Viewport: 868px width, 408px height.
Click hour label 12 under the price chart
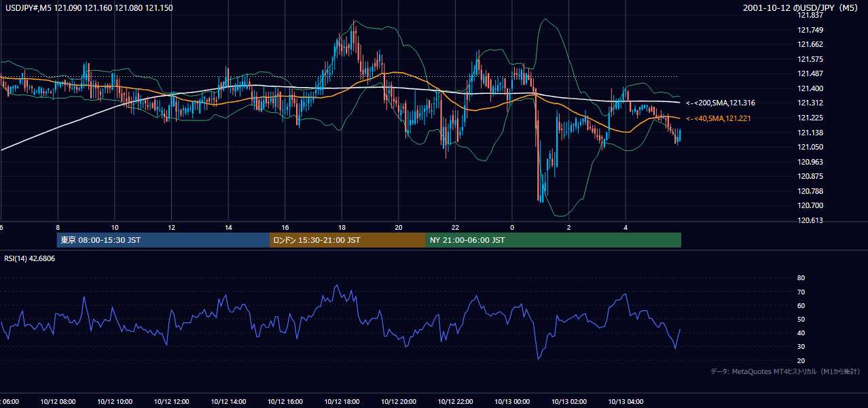pos(171,227)
